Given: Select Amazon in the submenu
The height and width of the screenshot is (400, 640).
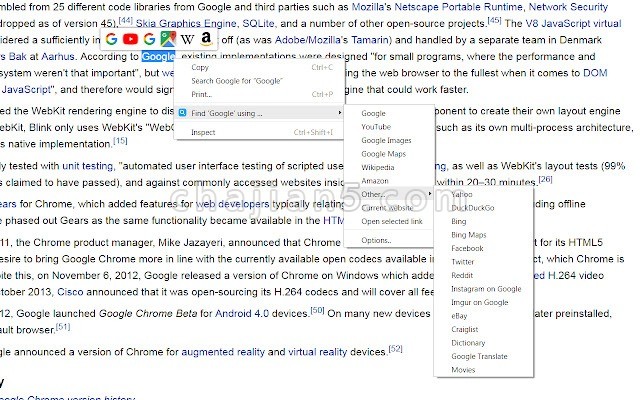Looking at the screenshot, I should click(x=389, y=181).
